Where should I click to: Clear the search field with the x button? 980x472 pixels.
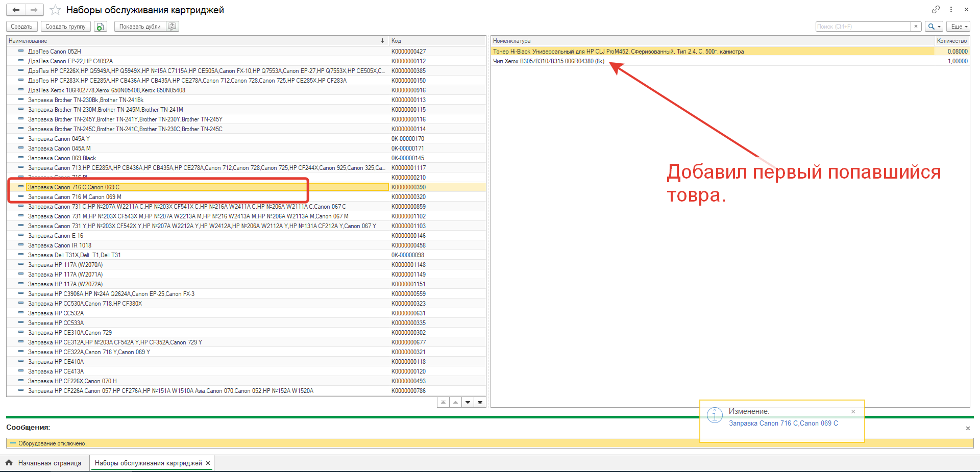tap(916, 27)
